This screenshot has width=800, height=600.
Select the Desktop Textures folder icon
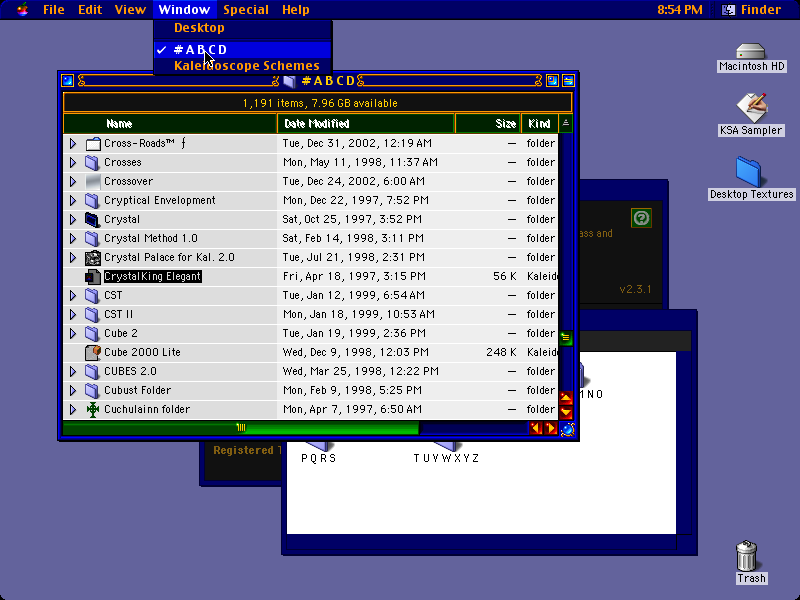[x=748, y=172]
